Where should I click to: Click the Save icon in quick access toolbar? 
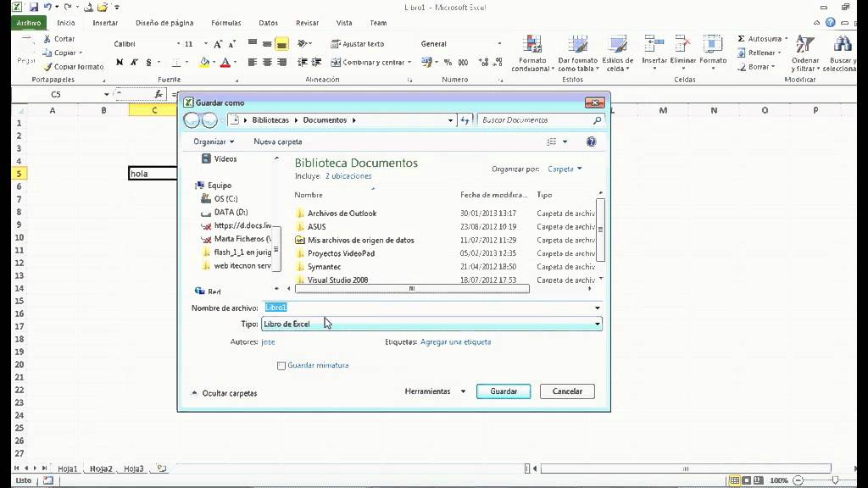tap(34, 7)
